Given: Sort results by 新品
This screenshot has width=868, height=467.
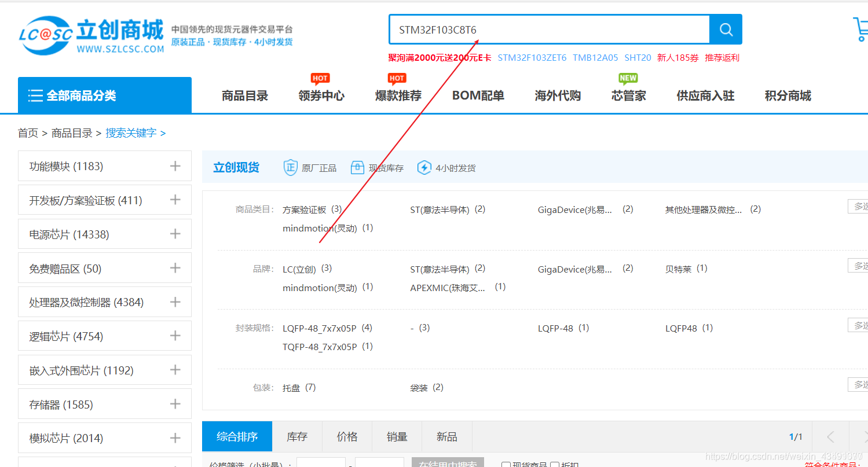Looking at the screenshot, I should click(447, 437).
